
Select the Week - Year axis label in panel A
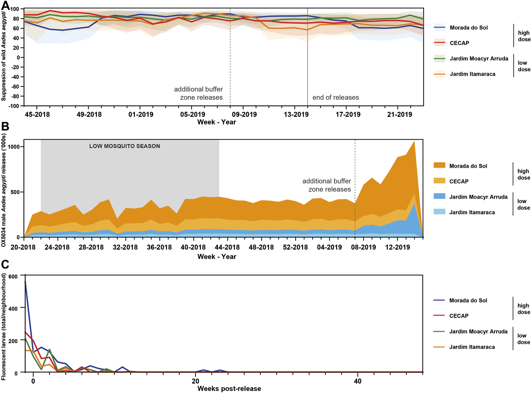[x=217, y=122]
